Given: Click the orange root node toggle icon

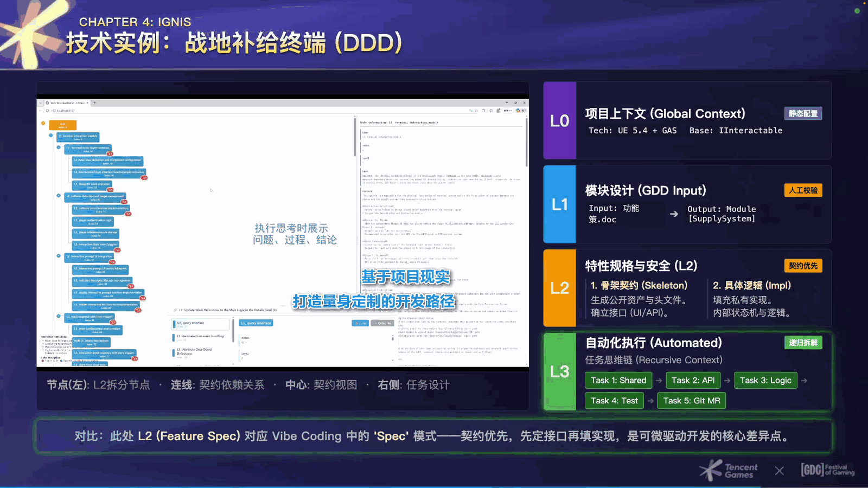Looking at the screenshot, I should click(x=43, y=124).
